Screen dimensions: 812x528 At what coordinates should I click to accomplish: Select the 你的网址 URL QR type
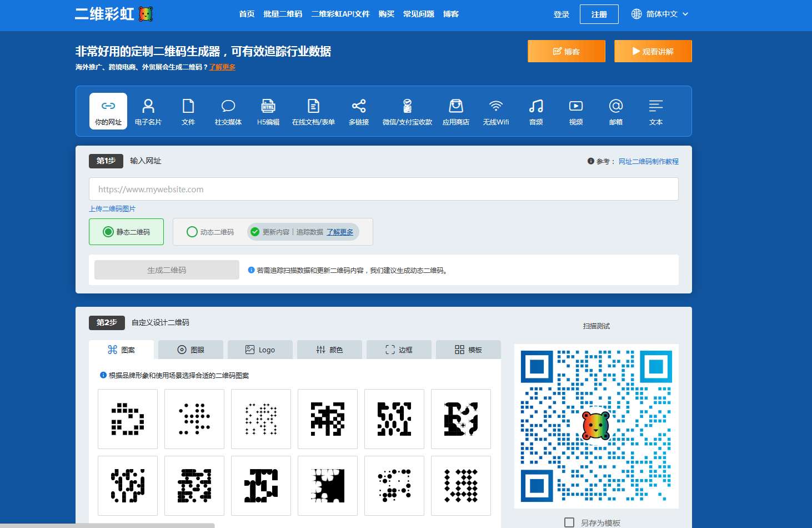[x=108, y=111]
